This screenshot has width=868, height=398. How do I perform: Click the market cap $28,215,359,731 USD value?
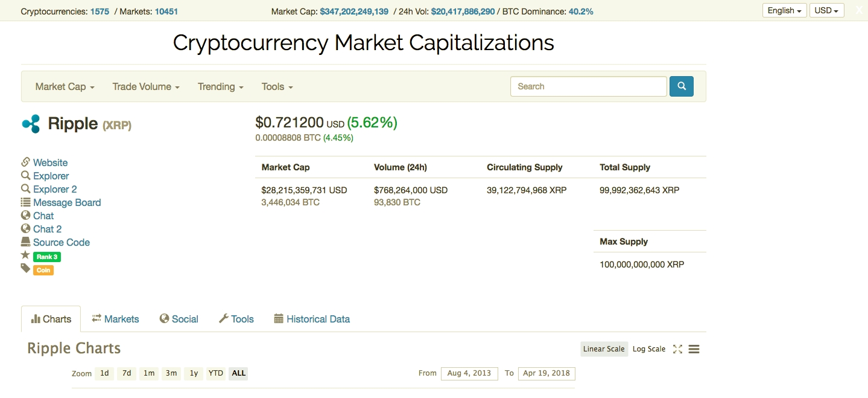tap(304, 190)
